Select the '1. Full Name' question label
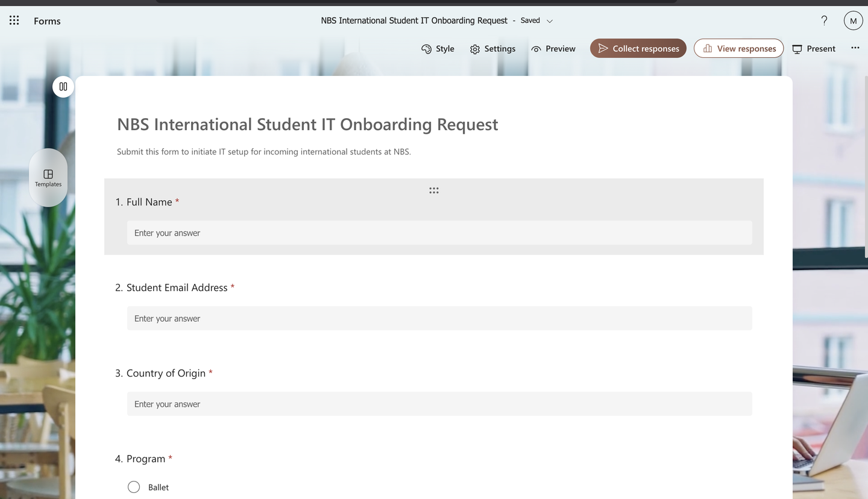Screen dimensions: 868x499 [x=147, y=202]
